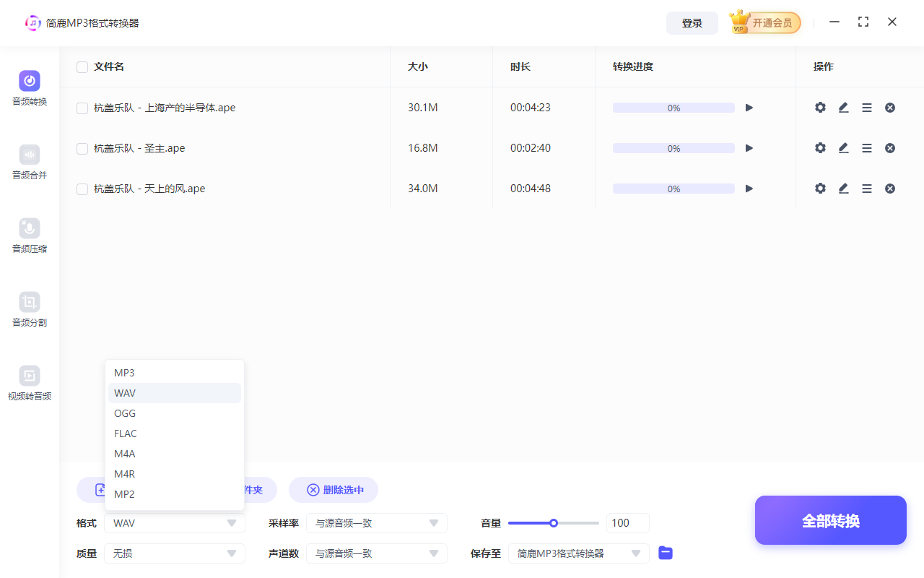
Task: Select the checkbox next to 天上的风.ape
Action: (x=82, y=188)
